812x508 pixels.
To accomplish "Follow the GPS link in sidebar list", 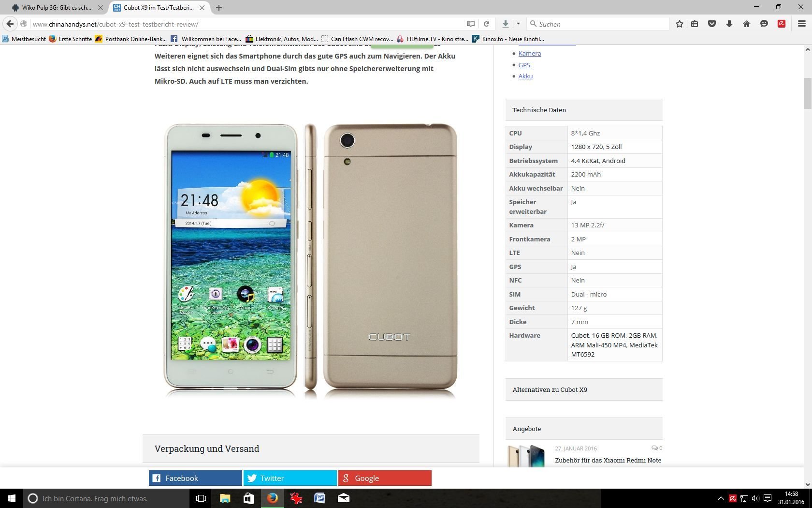I will coord(524,65).
